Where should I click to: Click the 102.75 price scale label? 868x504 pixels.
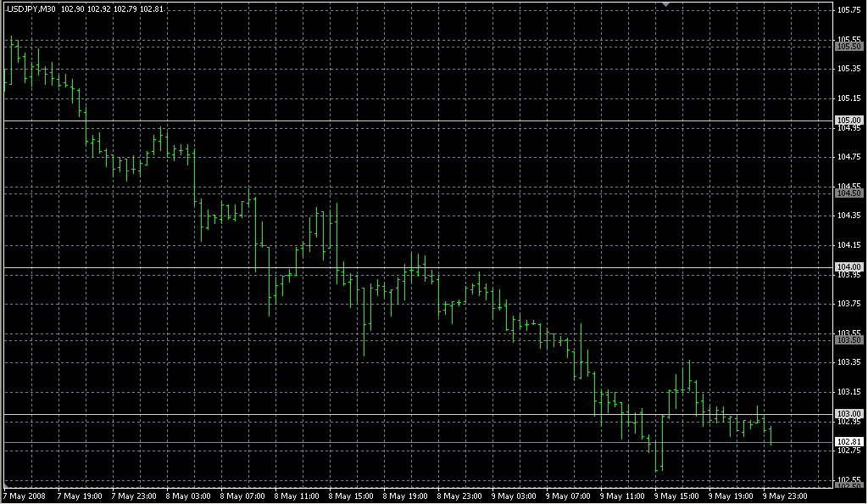[x=849, y=451]
